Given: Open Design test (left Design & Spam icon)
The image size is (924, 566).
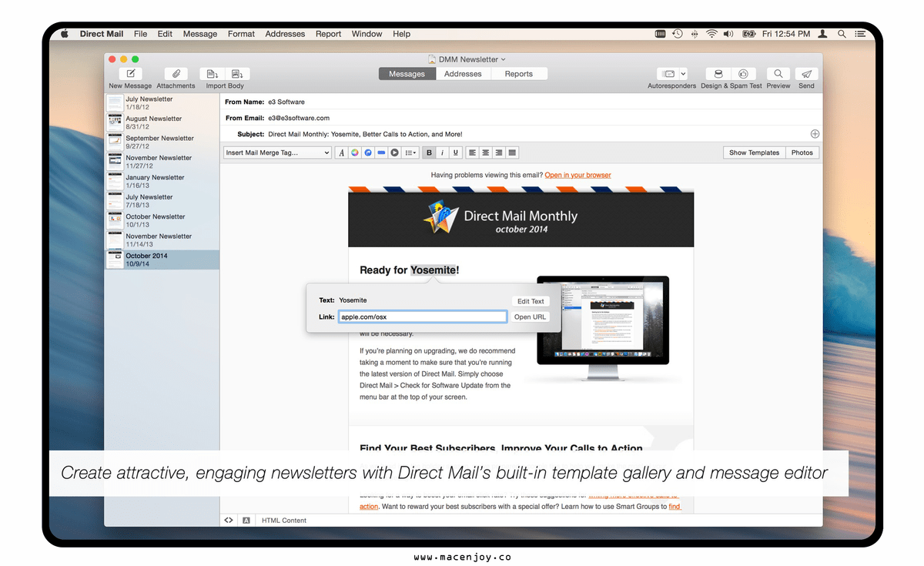Looking at the screenshot, I should point(718,74).
